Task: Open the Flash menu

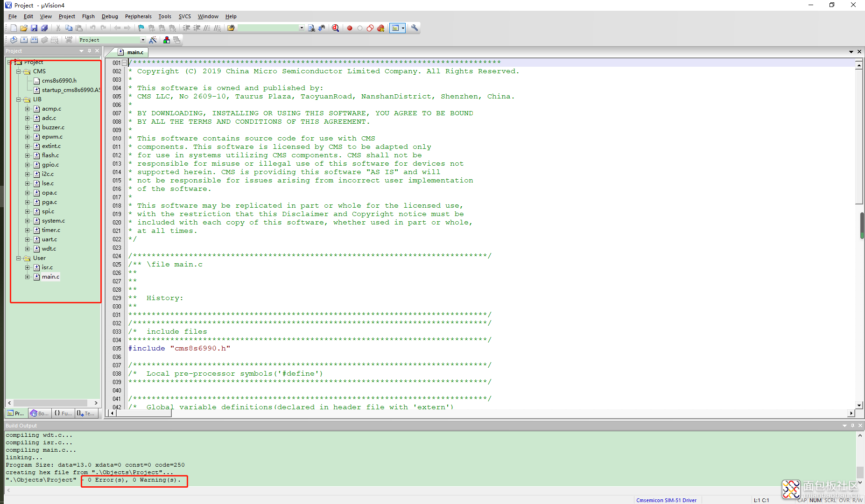Action: point(88,16)
